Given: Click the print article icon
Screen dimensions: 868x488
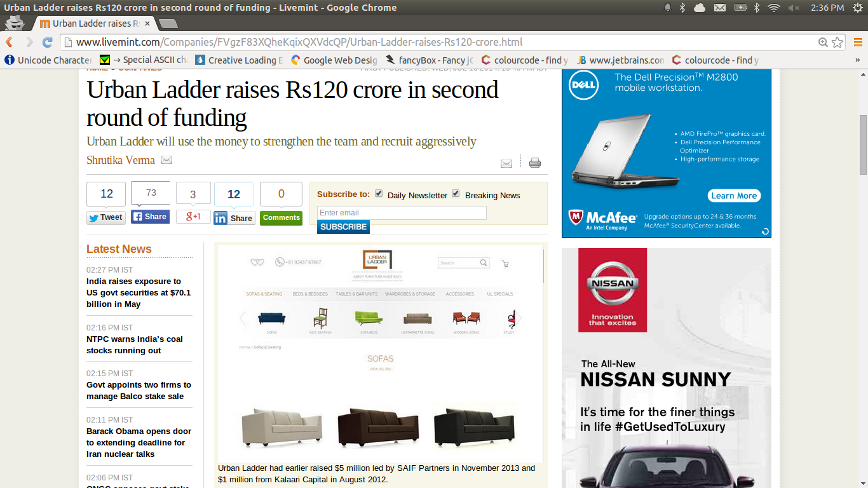Looking at the screenshot, I should coord(535,163).
